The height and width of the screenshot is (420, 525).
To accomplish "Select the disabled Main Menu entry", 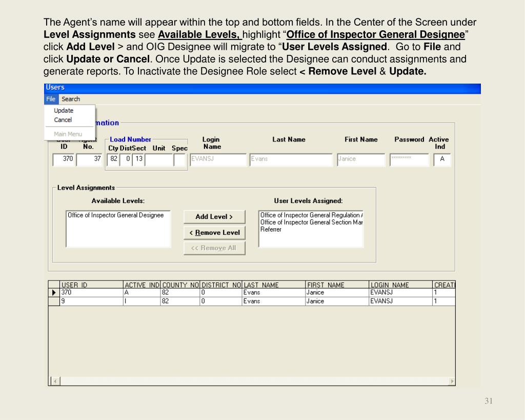I will pyautogui.click(x=68, y=134).
